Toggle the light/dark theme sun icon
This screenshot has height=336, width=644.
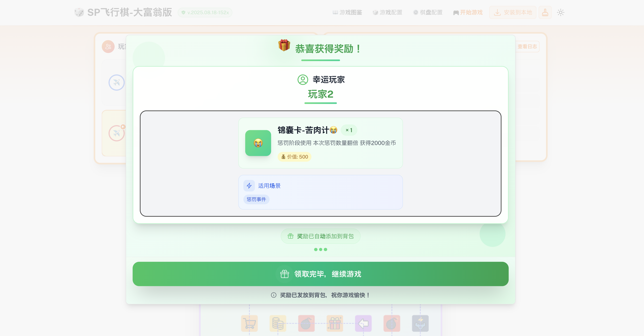pos(560,12)
